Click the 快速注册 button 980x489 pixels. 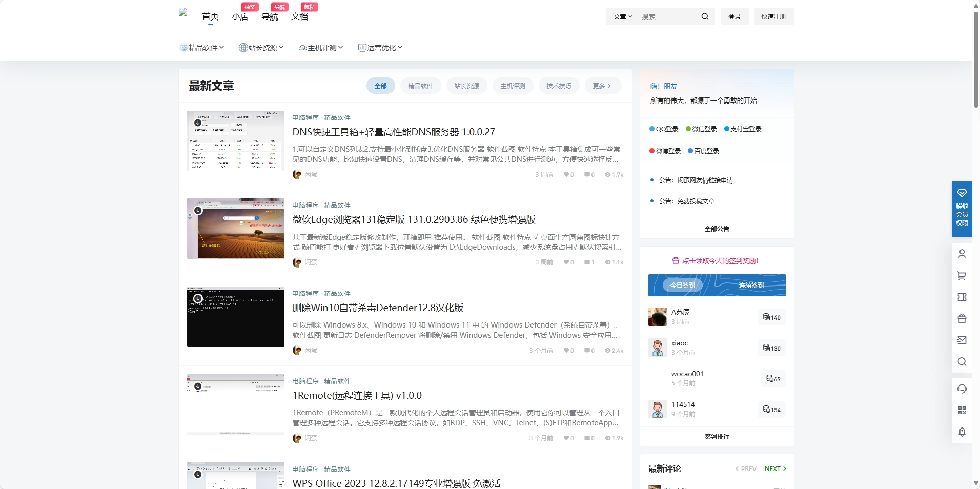[x=773, y=16]
